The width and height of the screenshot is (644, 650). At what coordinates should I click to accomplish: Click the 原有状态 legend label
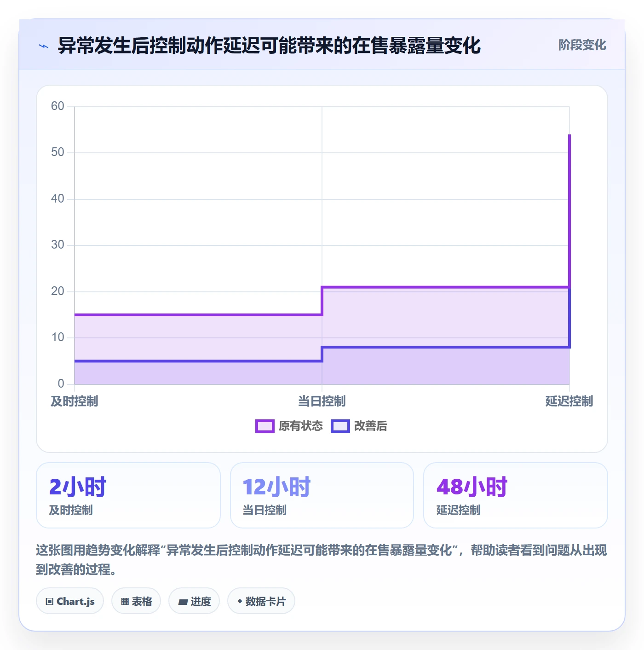[x=301, y=426]
